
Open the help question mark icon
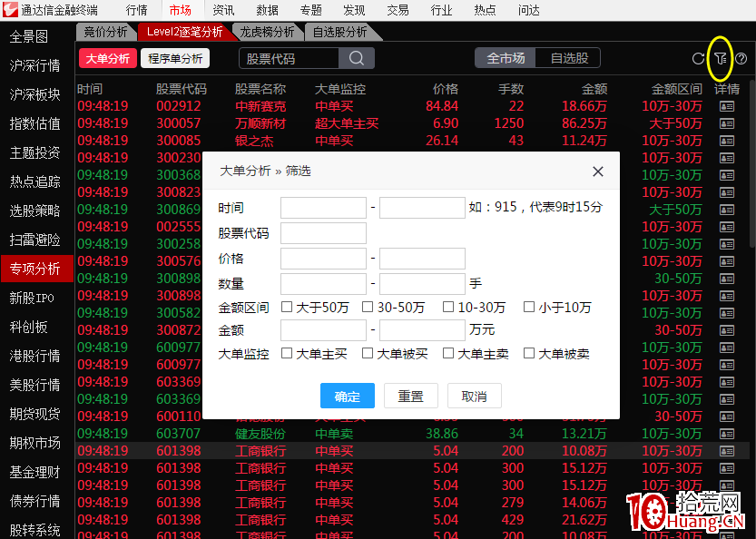pos(741,59)
